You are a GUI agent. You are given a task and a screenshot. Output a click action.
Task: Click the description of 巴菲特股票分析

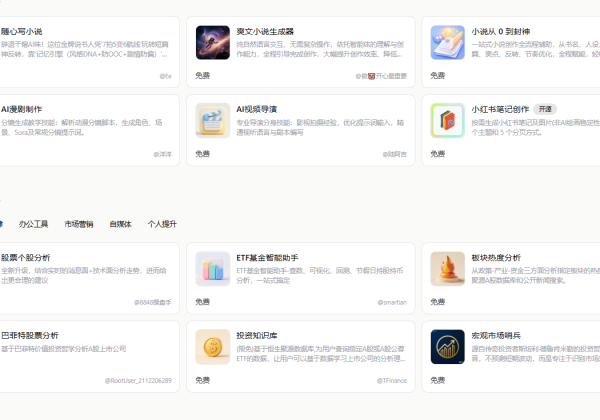[x=64, y=349]
